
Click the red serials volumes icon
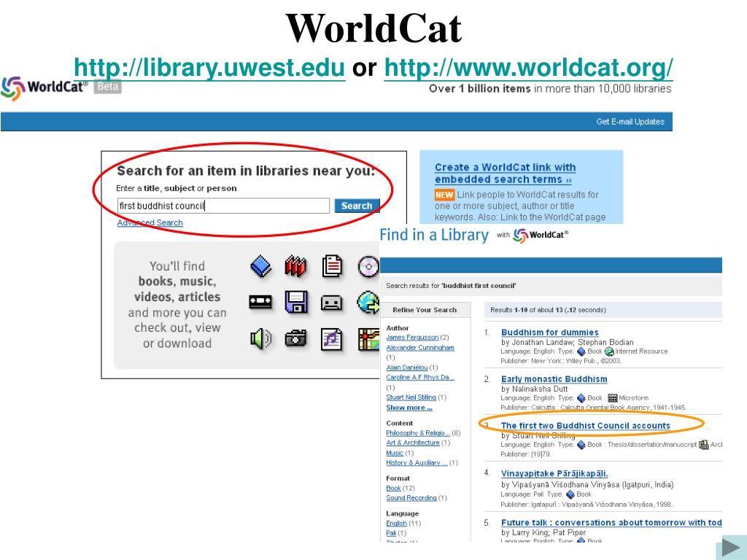click(x=296, y=266)
